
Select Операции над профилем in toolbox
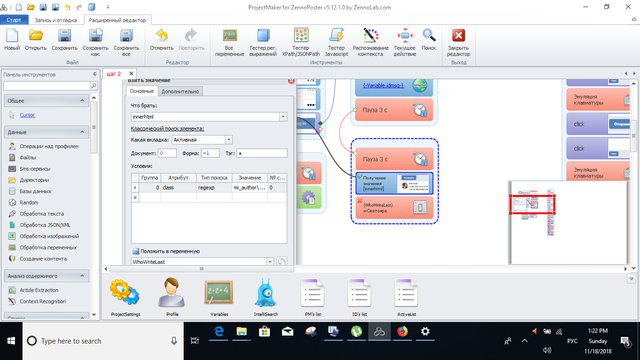pos(49,146)
